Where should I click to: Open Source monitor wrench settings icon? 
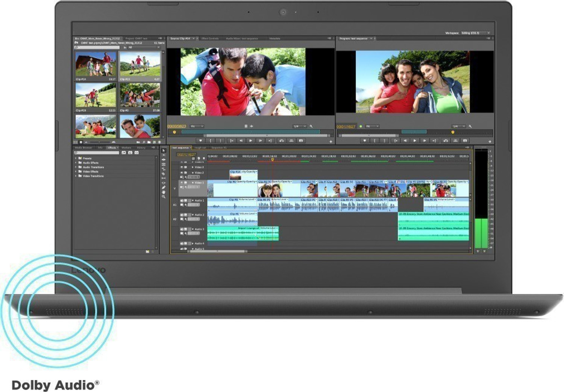[x=311, y=126]
